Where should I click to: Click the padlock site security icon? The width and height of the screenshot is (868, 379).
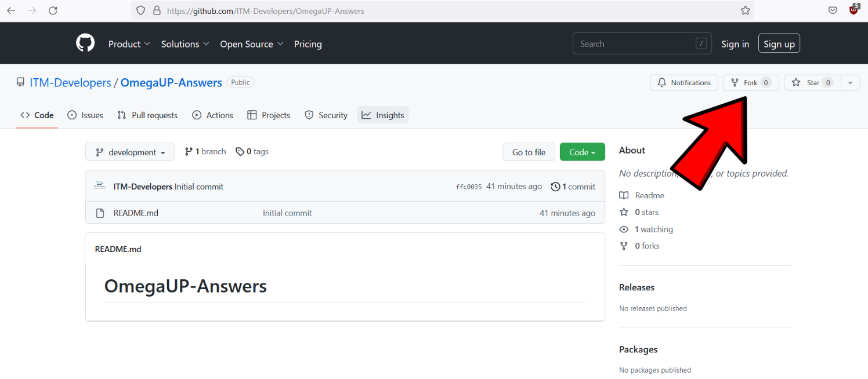tap(156, 10)
